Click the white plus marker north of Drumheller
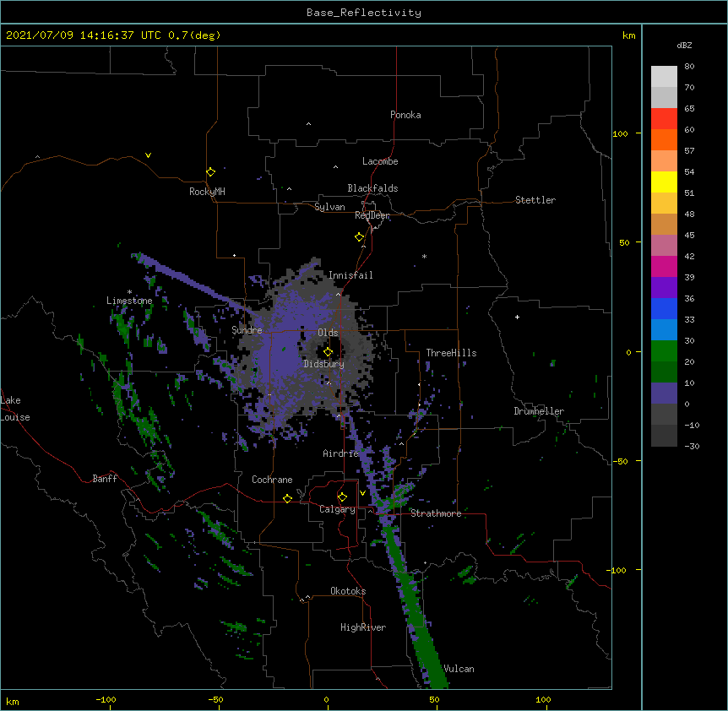 [517, 317]
